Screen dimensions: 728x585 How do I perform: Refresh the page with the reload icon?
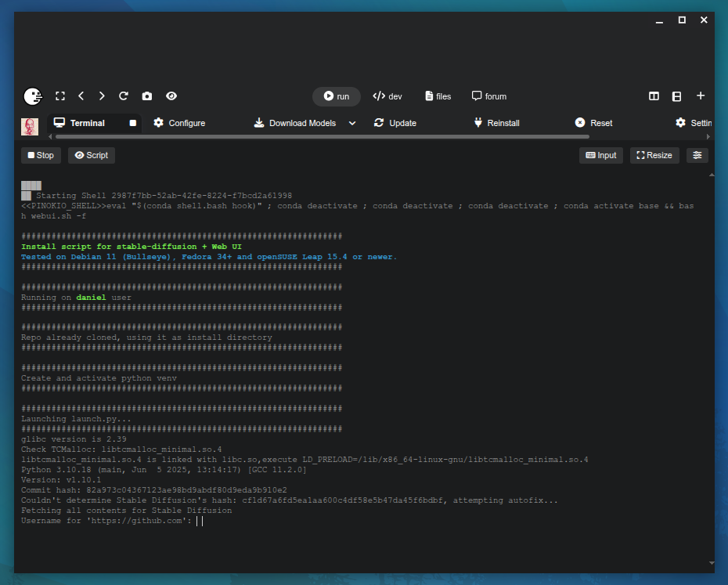tap(124, 96)
